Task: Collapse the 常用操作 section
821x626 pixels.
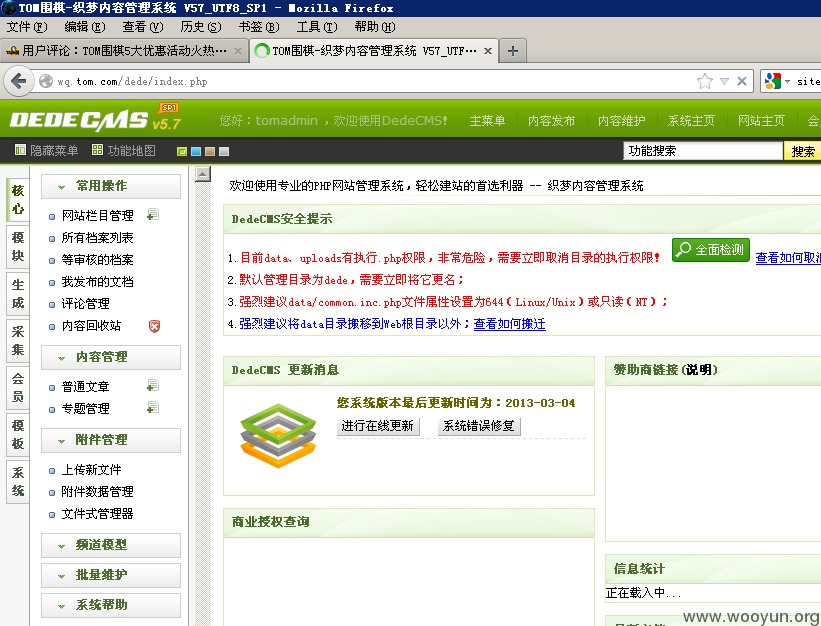Action: (111, 186)
